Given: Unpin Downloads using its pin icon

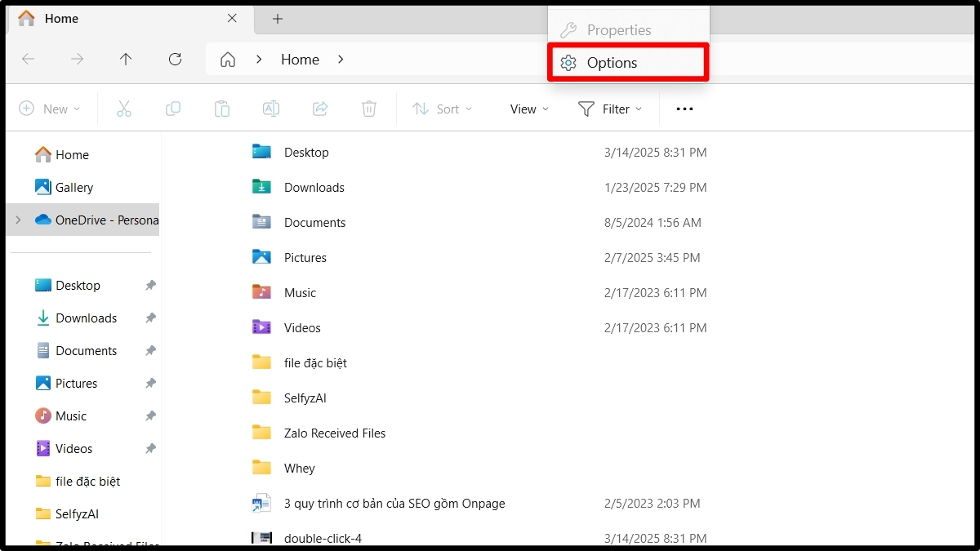Looking at the screenshot, I should pos(150,318).
